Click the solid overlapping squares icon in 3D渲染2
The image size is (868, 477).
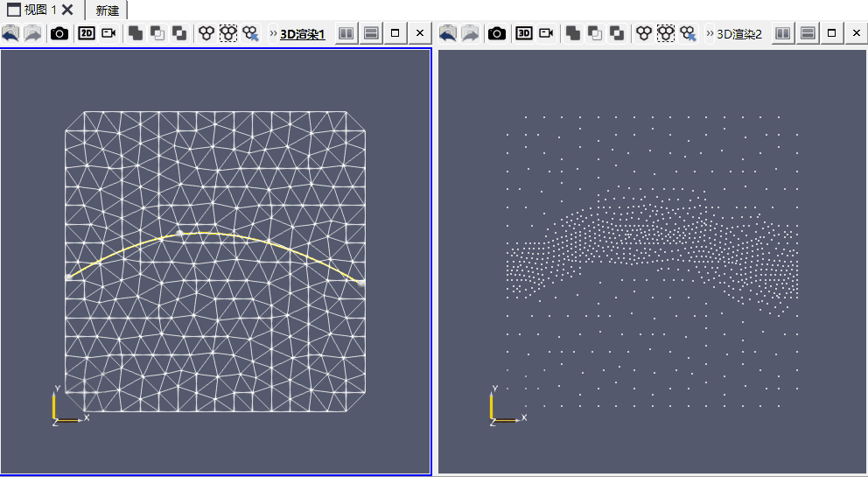pyautogui.click(x=572, y=34)
